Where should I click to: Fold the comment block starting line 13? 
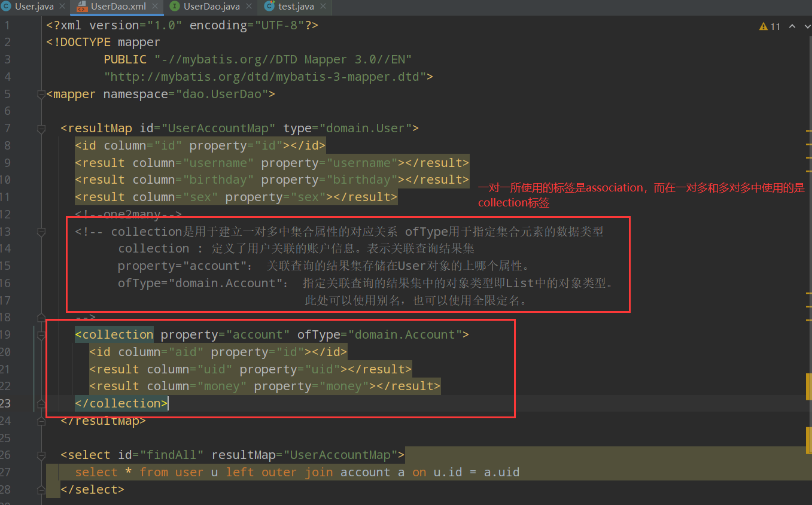tap(41, 232)
